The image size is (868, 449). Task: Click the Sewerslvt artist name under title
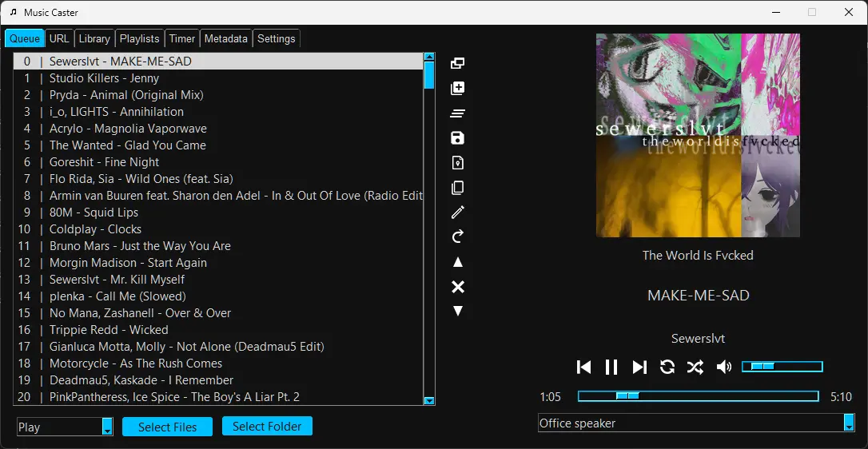698,338
